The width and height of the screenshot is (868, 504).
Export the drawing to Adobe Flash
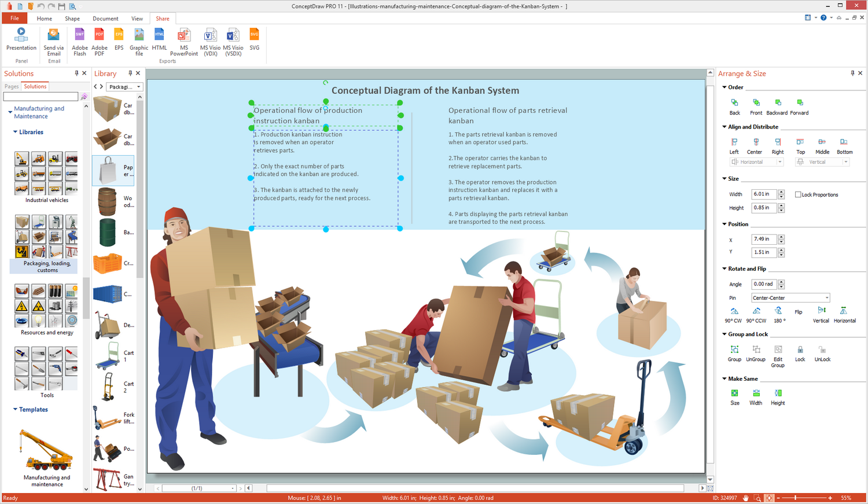point(80,42)
